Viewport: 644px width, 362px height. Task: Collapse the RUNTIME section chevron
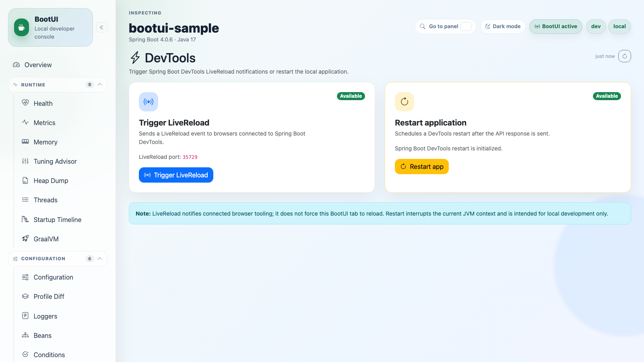tap(100, 84)
